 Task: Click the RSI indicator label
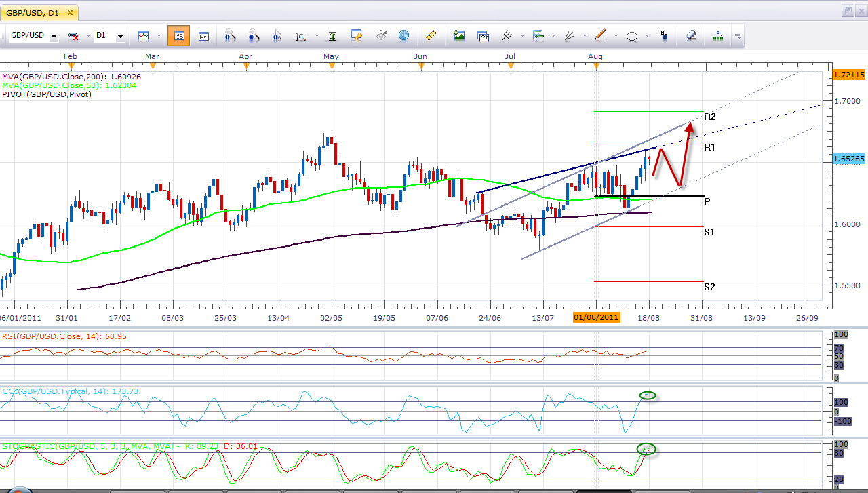[64, 336]
